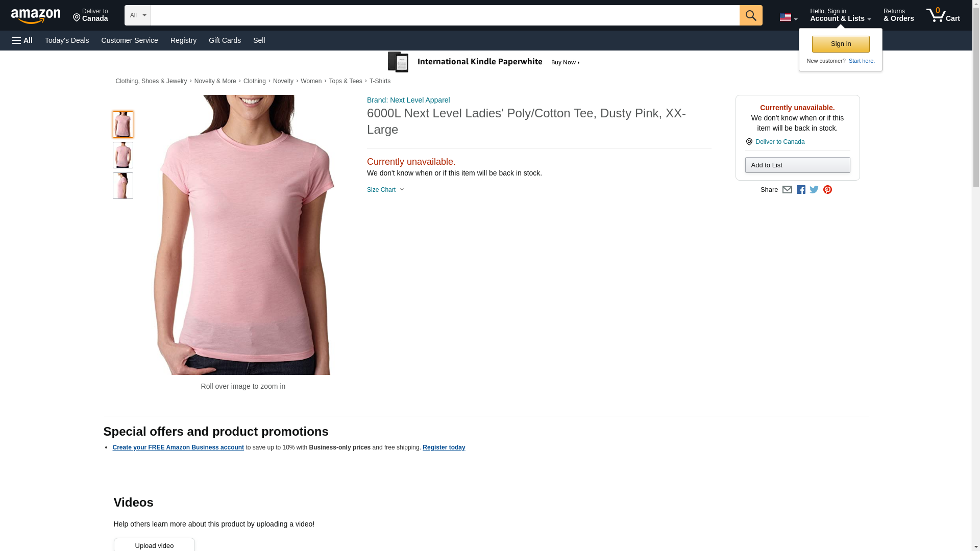Go to Gift Cards
This screenshot has height=551, width=980.
[225, 40]
